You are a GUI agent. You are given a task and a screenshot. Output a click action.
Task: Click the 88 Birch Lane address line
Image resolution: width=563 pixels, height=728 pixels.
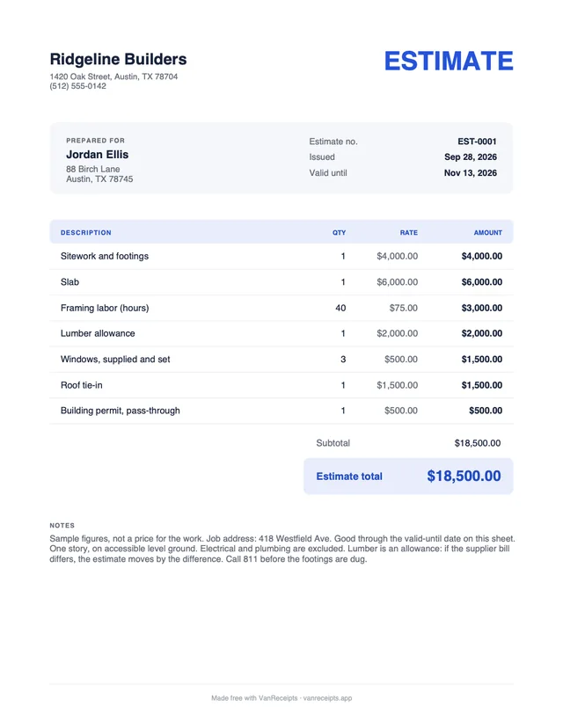click(93, 169)
